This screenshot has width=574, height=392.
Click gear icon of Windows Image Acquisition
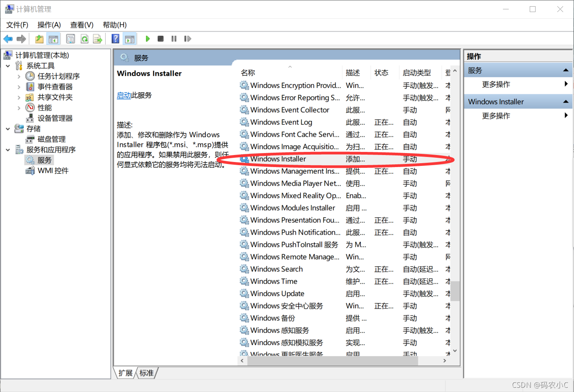[x=244, y=146]
